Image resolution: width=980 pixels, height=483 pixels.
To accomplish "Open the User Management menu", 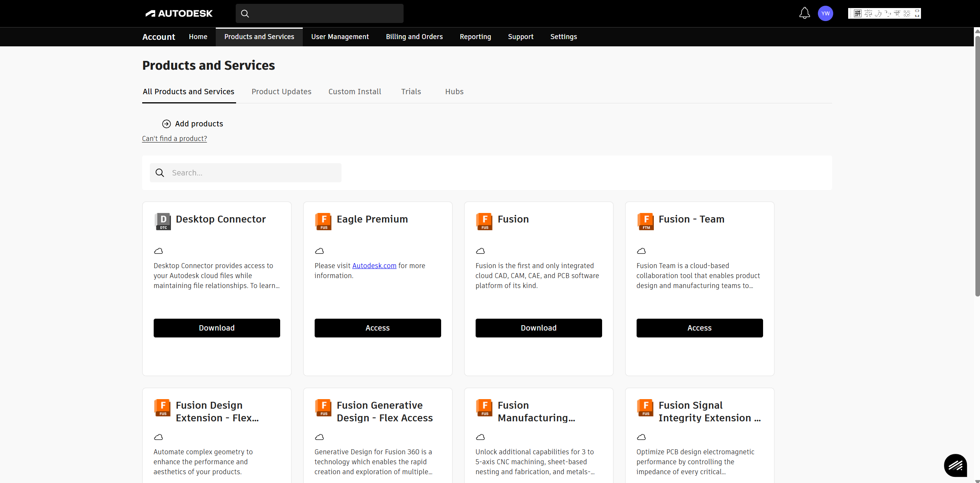I will click(340, 37).
